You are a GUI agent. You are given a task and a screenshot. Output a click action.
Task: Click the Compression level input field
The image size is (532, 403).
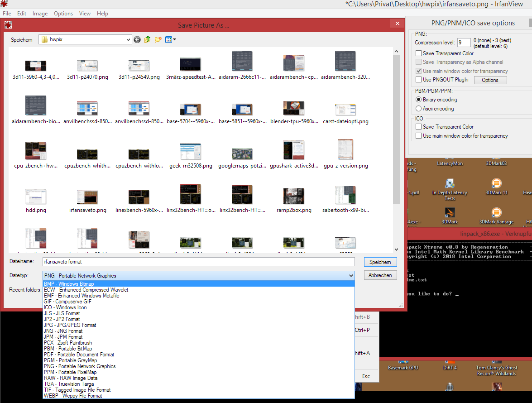coord(464,43)
